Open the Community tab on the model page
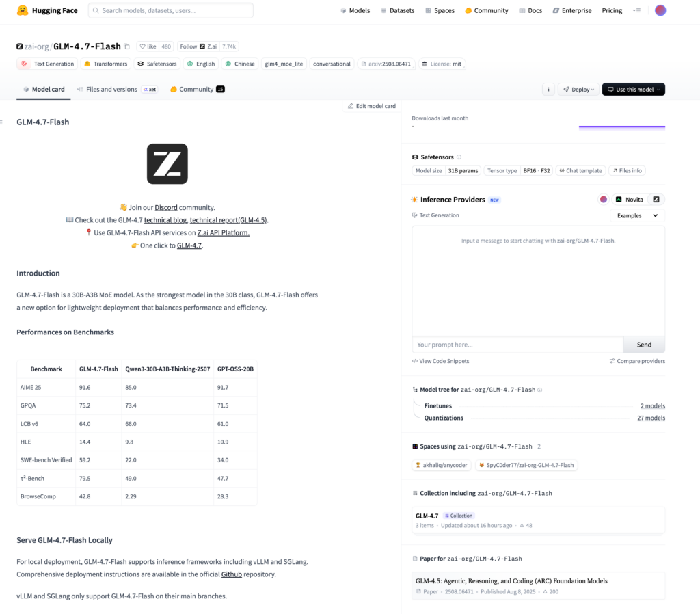 [197, 90]
